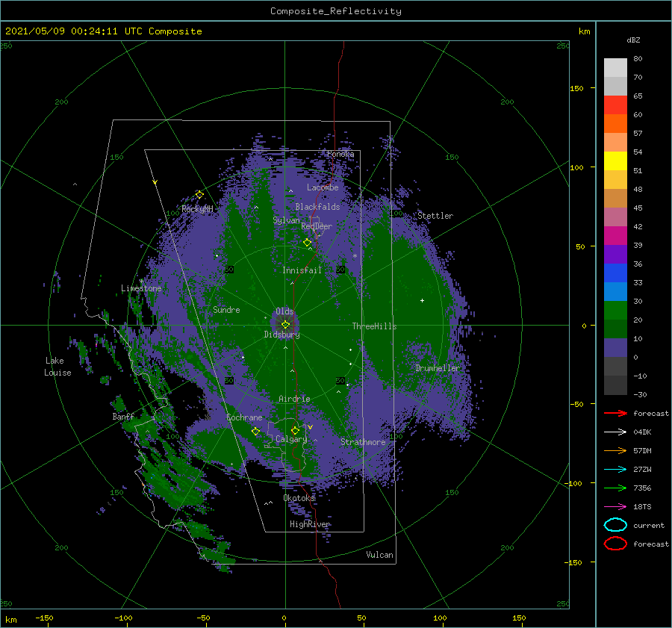Click the yellow diamond marker below RedDeer

coord(307,243)
